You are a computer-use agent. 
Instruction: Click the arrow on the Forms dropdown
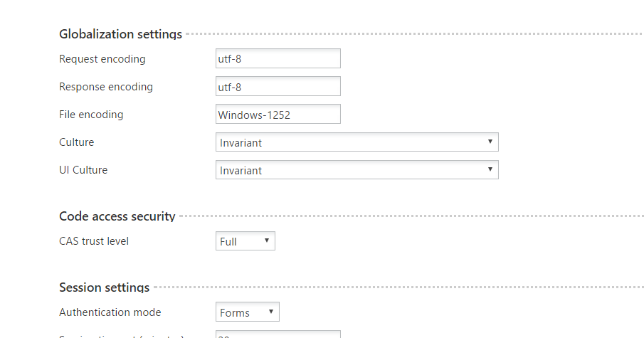tap(270, 312)
